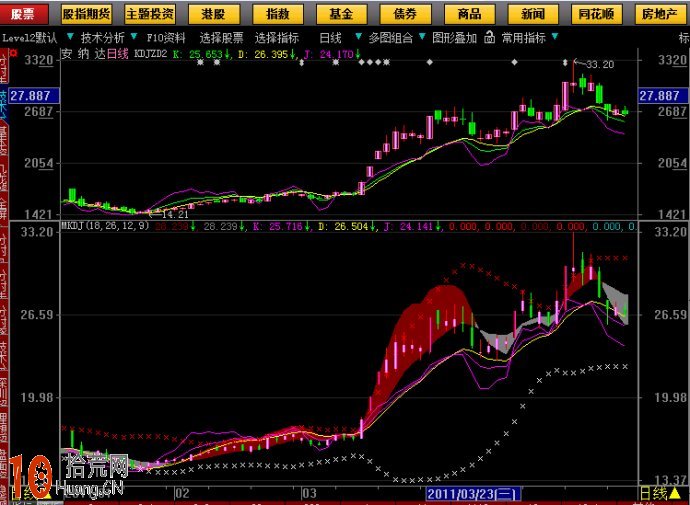The height and width of the screenshot is (505, 690).
Task: Click the left axis 2054 price label
Action: [x=39, y=163]
